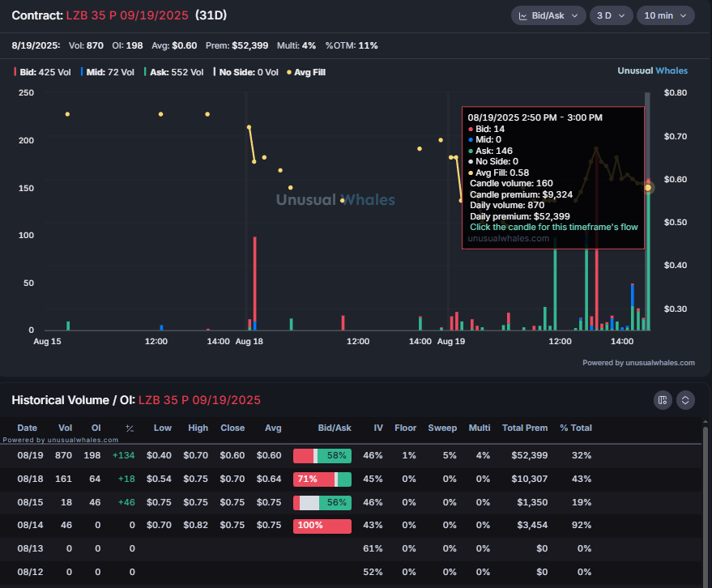Click the 71% bid/ask bar for 08/18
712x588 pixels.
click(322, 479)
